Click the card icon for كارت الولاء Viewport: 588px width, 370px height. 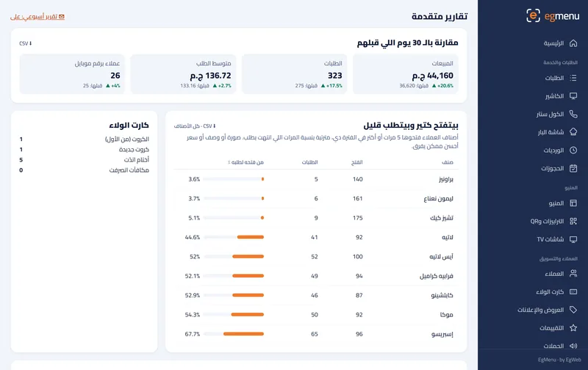pos(573,291)
